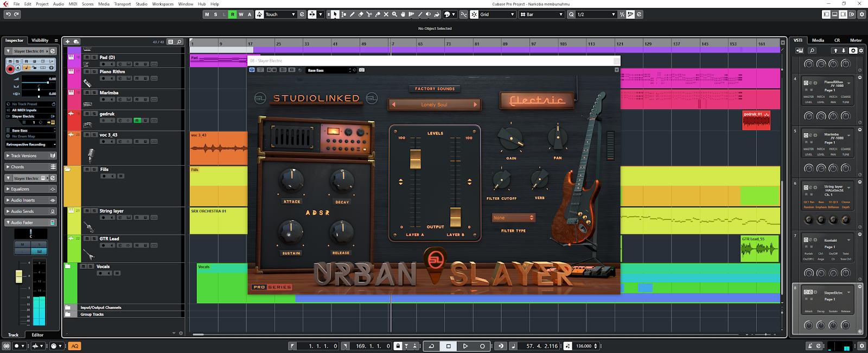Select the Split scissors tool
868x353 pixels.
[369, 15]
